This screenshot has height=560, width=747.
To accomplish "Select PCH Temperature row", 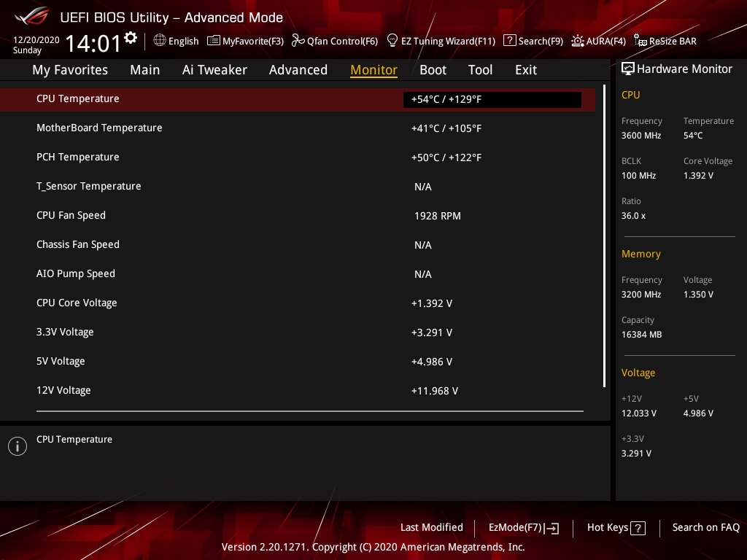I will coord(298,157).
